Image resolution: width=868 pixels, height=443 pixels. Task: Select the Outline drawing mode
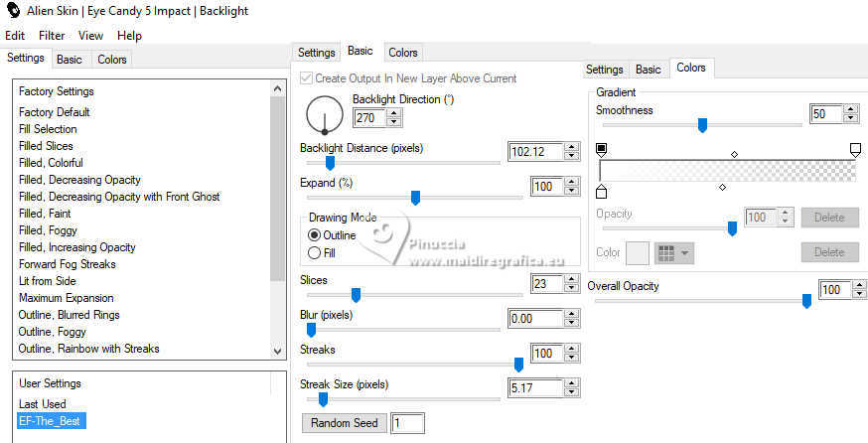(x=315, y=235)
